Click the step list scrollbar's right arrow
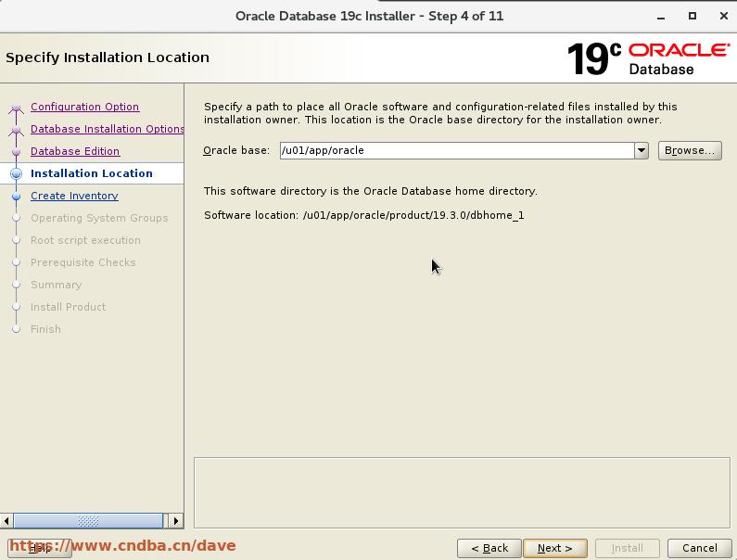The width and height of the screenshot is (737, 560). pos(176,521)
